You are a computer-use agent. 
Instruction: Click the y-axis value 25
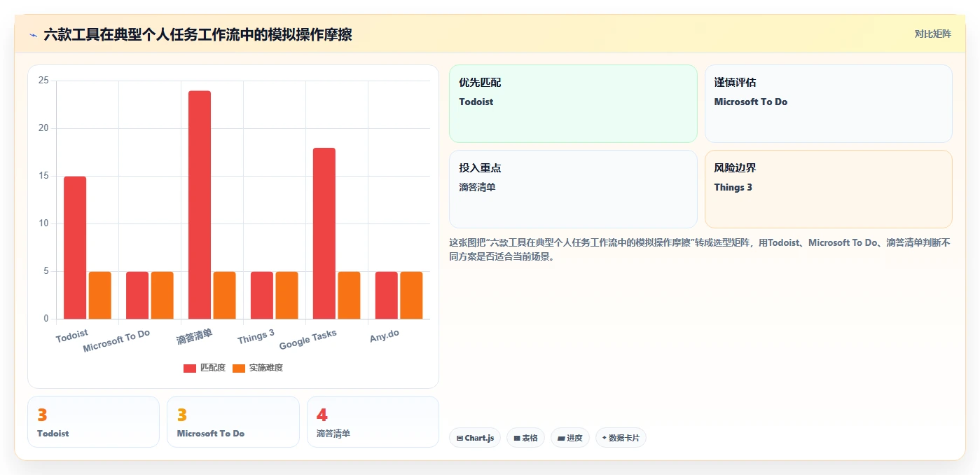(43, 81)
